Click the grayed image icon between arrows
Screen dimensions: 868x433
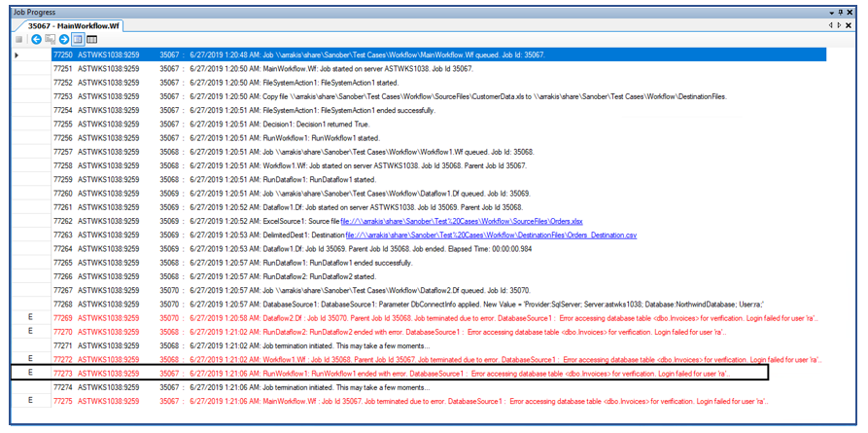[50, 40]
